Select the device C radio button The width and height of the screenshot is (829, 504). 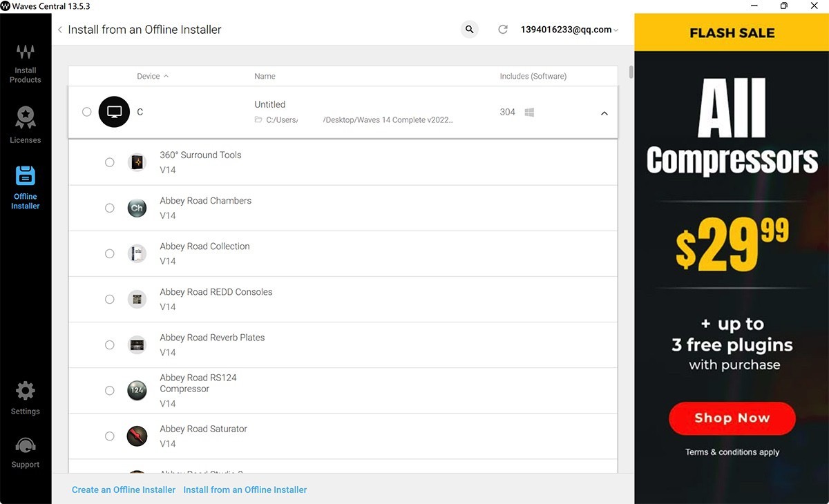tap(87, 112)
